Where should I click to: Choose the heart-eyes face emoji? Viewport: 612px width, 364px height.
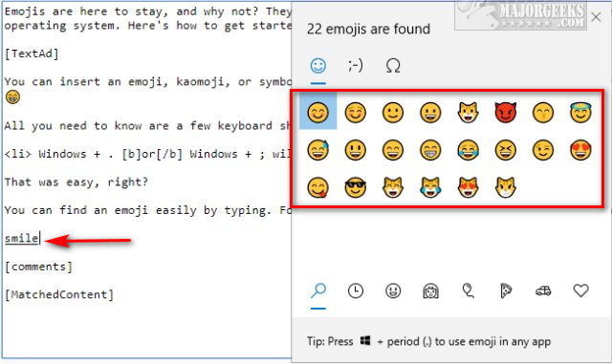tap(580, 150)
